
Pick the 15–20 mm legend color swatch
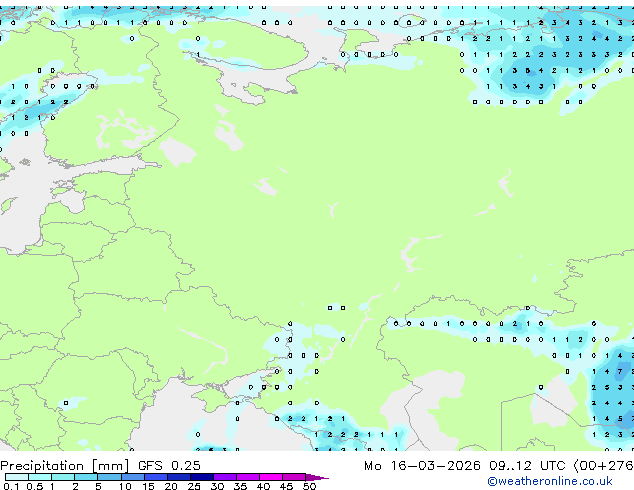pyautogui.click(x=155, y=477)
